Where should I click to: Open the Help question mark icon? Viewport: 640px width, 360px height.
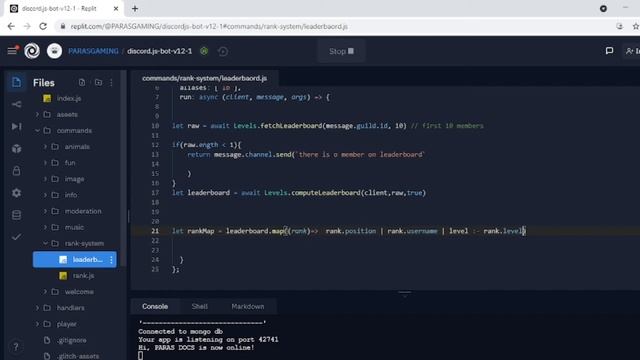pos(16,347)
